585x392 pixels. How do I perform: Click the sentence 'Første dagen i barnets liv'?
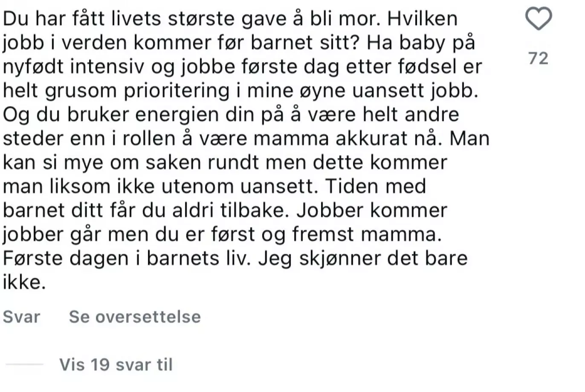pos(125,258)
